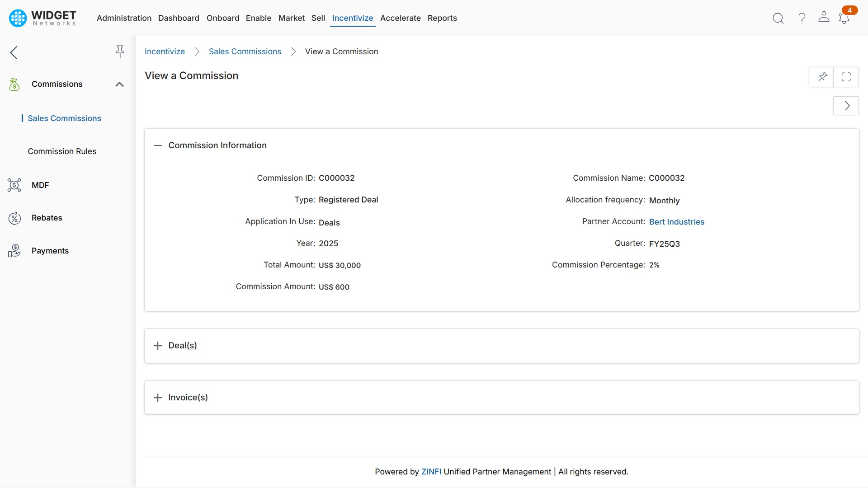Switch to the Administration tab
The width and height of the screenshot is (868, 488).
[x=124, y=18]
